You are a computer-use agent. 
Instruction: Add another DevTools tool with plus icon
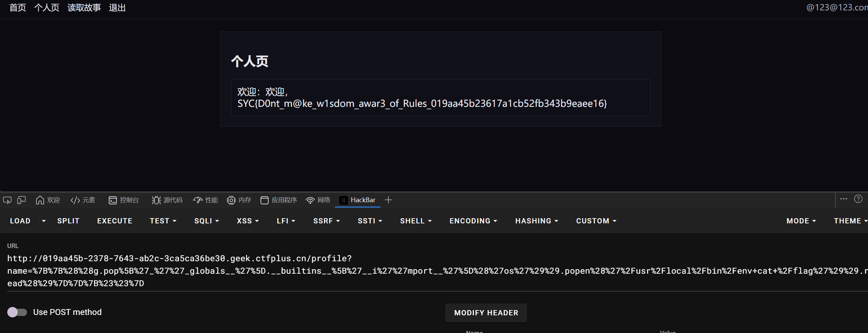click(388, 200)
